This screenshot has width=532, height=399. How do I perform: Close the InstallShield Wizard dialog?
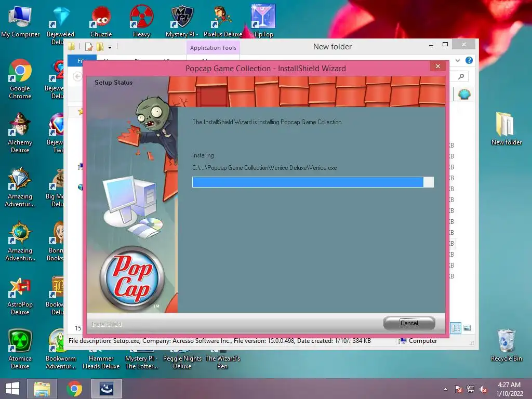coord(437,66)
